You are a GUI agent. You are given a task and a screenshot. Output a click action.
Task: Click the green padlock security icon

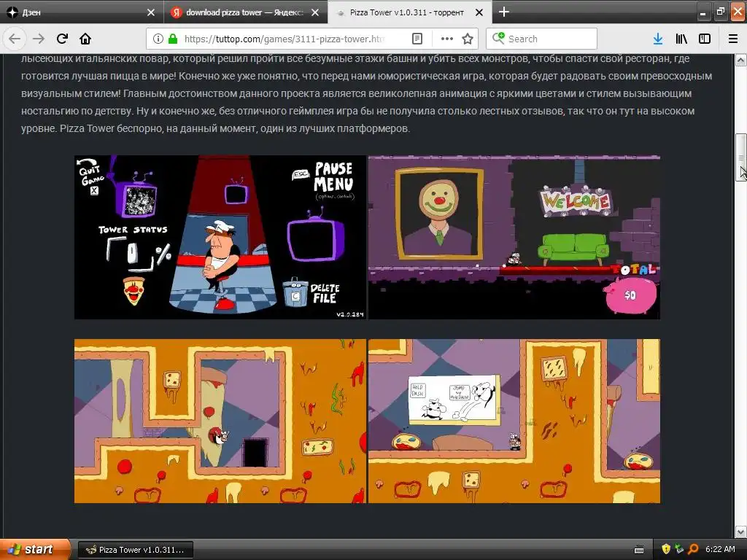173,39
